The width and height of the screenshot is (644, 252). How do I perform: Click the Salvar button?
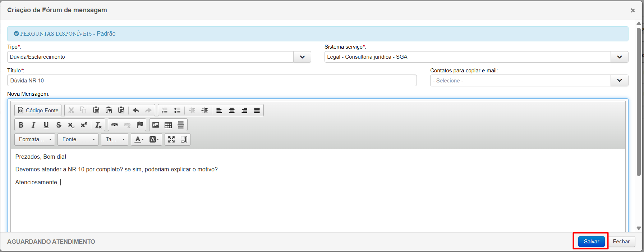coord(591,242)
